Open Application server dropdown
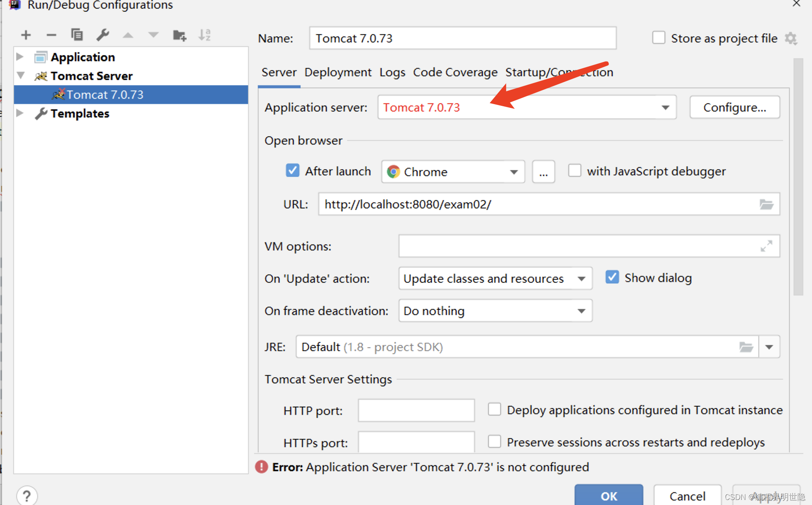The image size is (812, 505). coord(665,107)
